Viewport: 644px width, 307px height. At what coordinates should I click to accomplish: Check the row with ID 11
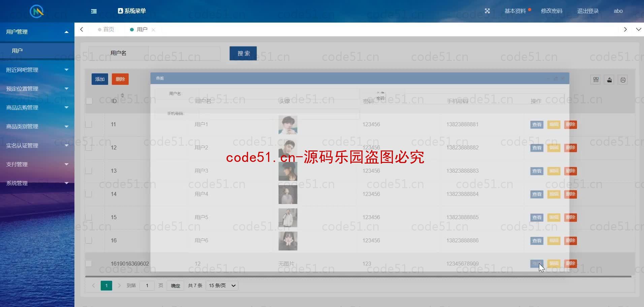pyautogui.click(x=89, y=124)
